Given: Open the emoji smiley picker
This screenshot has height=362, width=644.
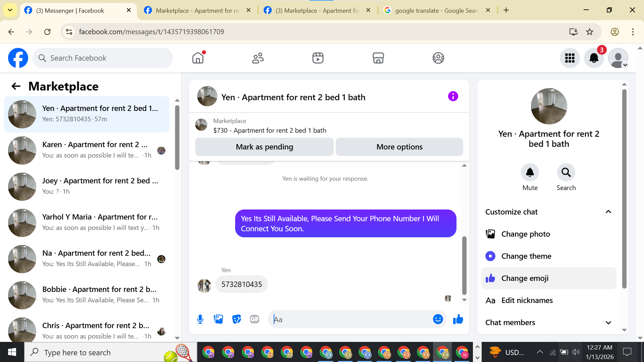Looking at the screenshot, I should pos(438,319).
